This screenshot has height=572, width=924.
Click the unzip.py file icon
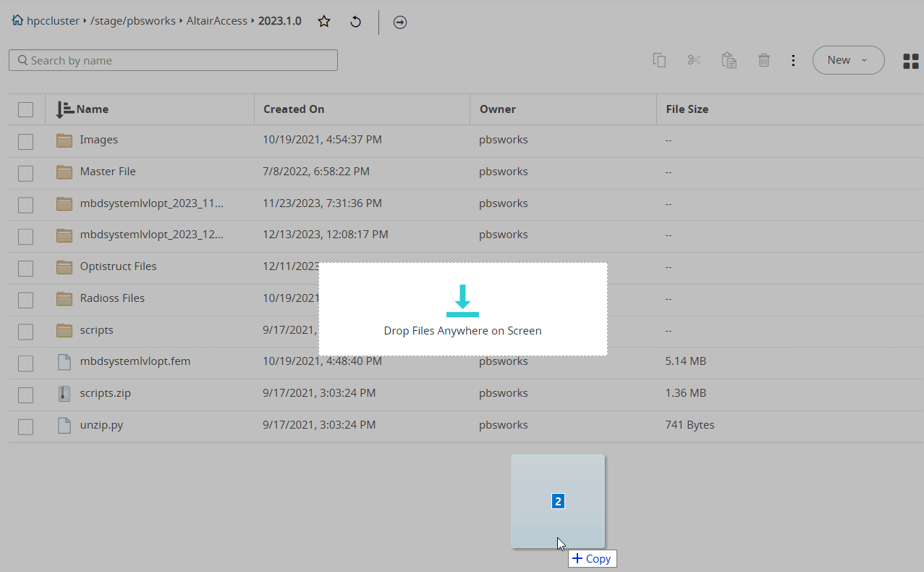click(64, 425)
